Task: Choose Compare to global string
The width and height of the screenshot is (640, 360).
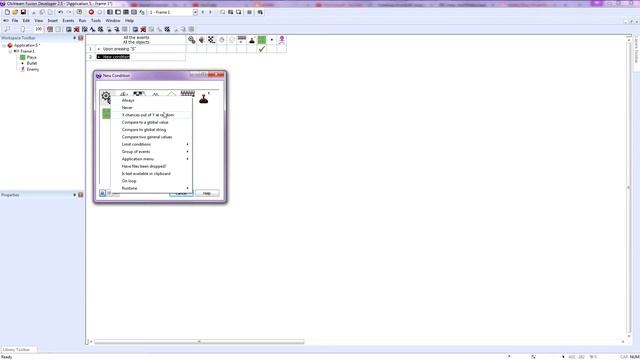Action: tap(151, 130)
